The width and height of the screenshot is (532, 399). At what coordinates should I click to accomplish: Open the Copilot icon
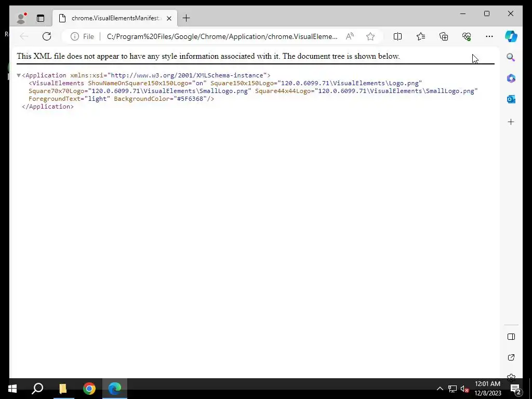511,36
